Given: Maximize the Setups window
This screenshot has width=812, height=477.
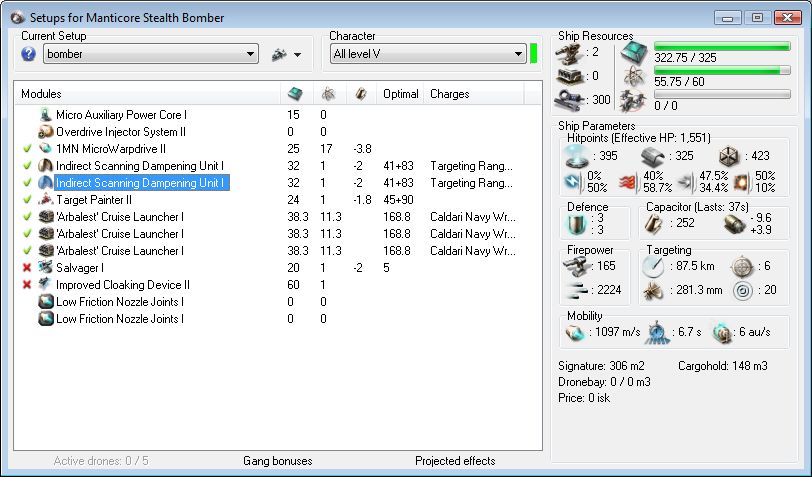Looking at the screenshot, I should (757, 18).
